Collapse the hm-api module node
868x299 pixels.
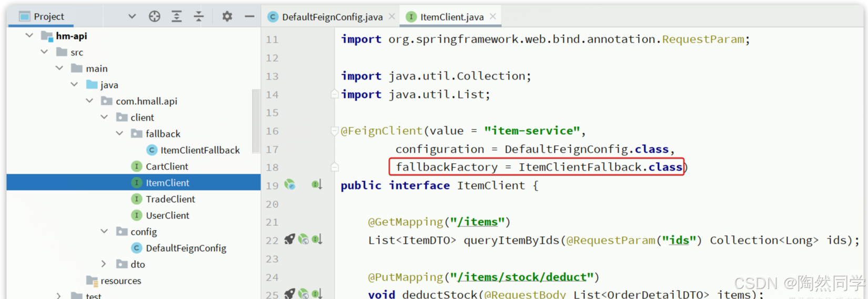[29, 36]
